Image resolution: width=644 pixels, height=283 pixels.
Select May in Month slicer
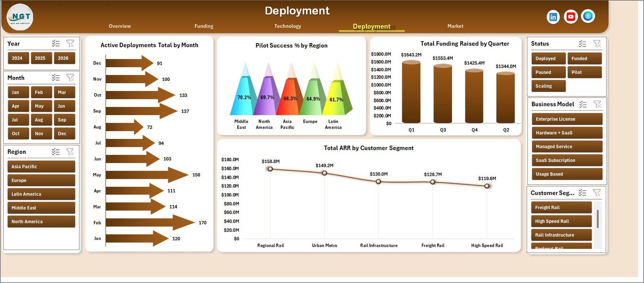(x=41, y=106)
